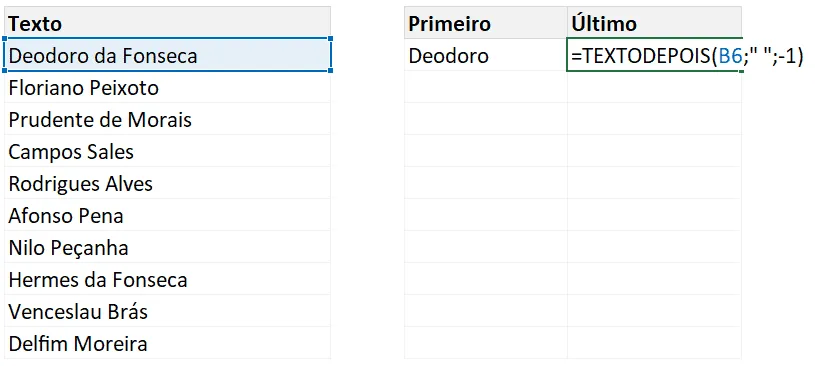Click inside the TEXTODEPOIS formula cell
Viewport: 815px width, 366px height.
(654, 55)
